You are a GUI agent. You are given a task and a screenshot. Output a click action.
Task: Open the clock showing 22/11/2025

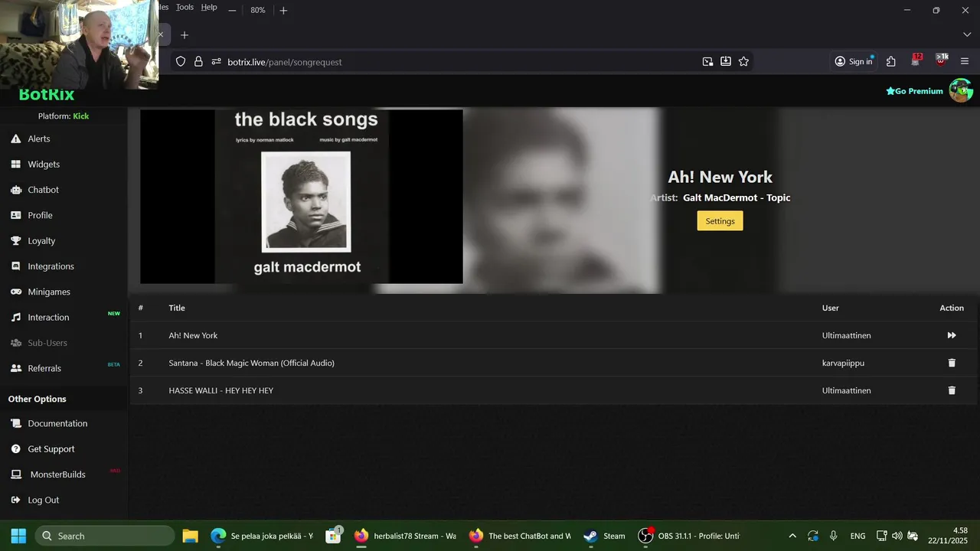[x=948, y=536]
